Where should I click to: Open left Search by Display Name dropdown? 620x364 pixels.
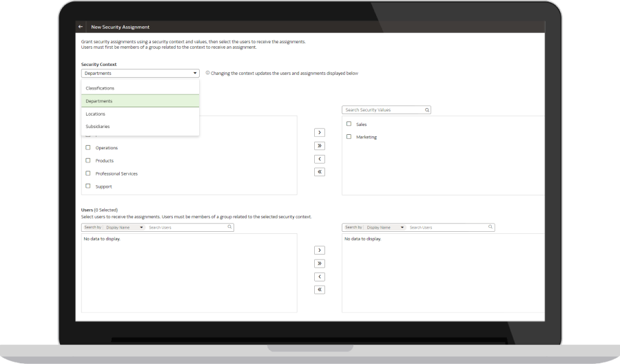coord(124,227)
